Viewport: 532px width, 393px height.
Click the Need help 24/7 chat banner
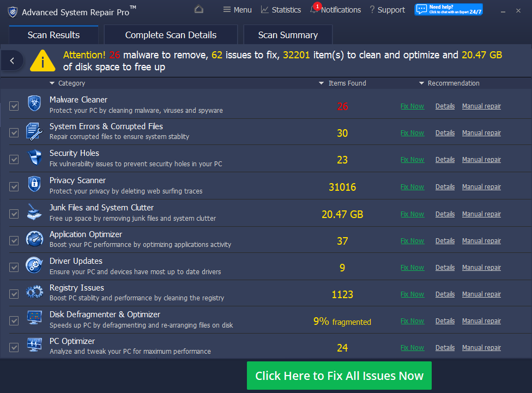449,9
